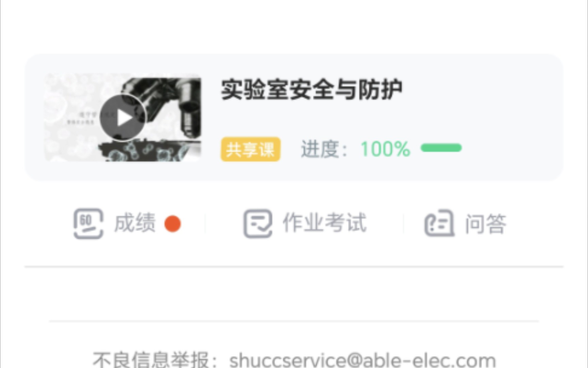Click the faint text on course thumbnail

(81, 118)
